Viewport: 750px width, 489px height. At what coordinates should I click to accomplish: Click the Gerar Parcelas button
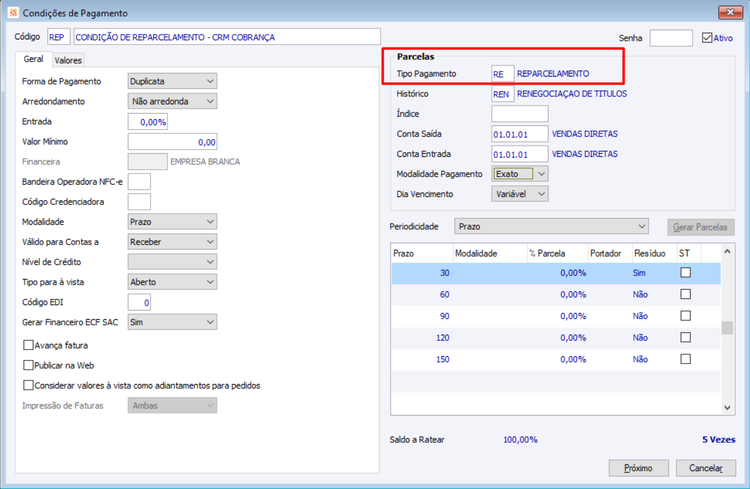point(701,227)
